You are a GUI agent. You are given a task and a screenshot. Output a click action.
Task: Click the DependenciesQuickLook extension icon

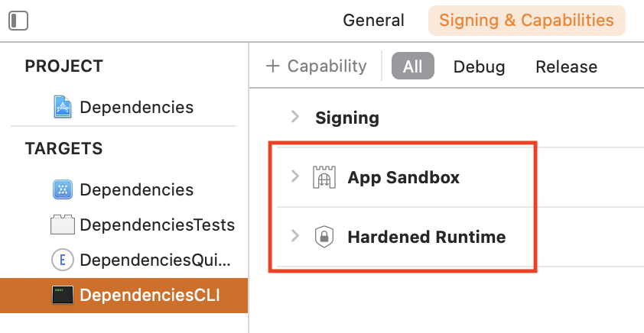(x=62, y=260)
